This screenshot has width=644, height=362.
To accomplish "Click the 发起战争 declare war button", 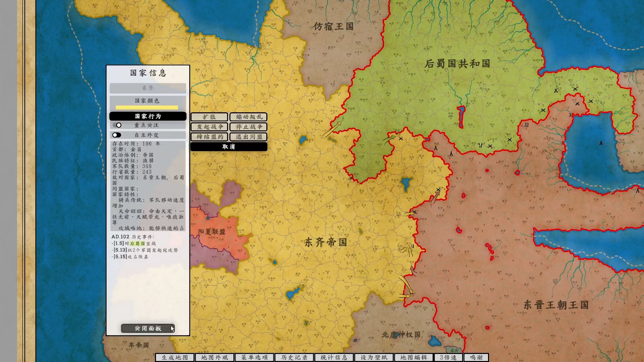I will click(x=209, y=127).
